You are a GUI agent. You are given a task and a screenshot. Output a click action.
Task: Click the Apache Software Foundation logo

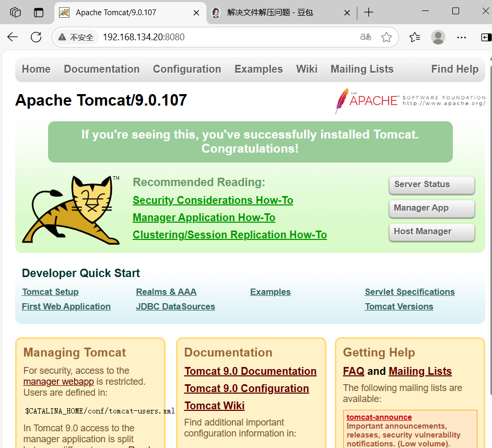click(410, 101)
